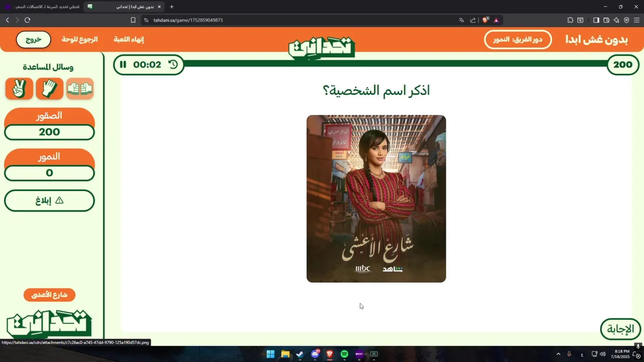The image size is (644, 362).
Task: Open the volume speaker tray icon
Action: coord(603,354)
